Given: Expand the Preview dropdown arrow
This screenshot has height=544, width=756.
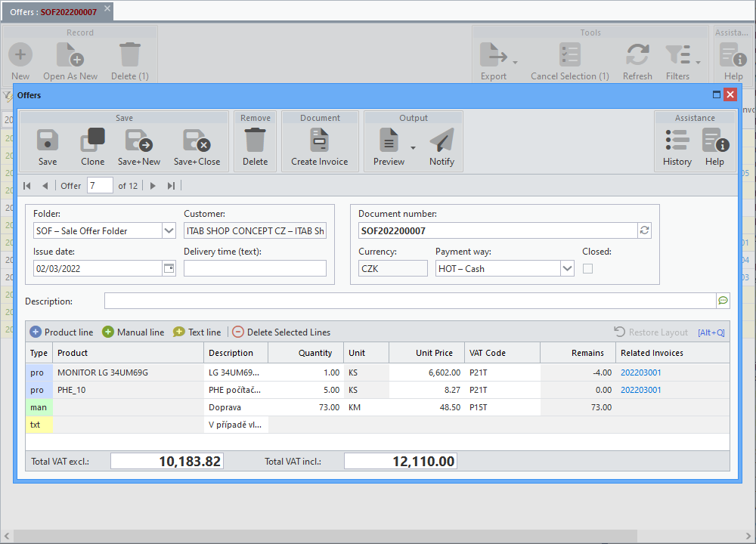Looking at the screenshot, I should click(x=414, y=148).
